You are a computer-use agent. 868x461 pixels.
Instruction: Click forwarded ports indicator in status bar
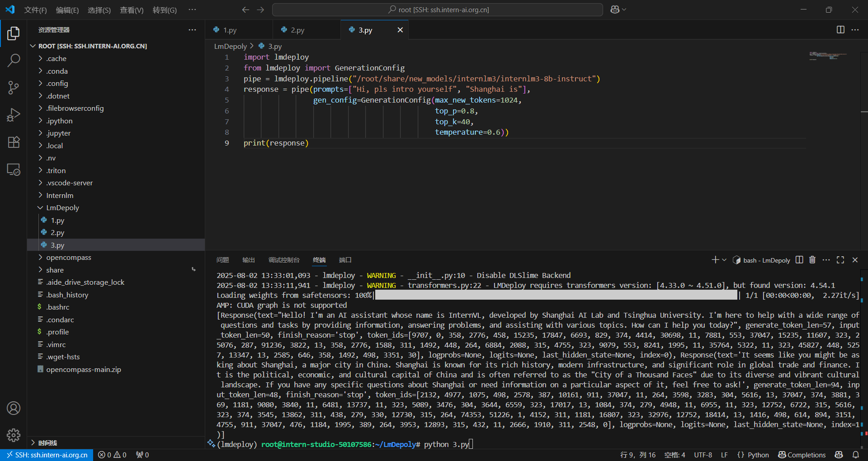coord(142,455)
